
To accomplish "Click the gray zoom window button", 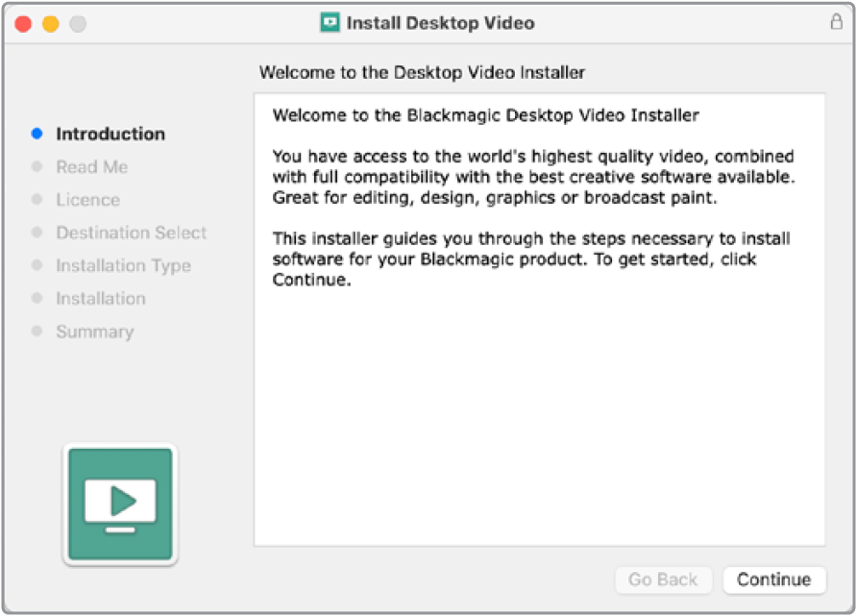I will click(x=77, y=24).
